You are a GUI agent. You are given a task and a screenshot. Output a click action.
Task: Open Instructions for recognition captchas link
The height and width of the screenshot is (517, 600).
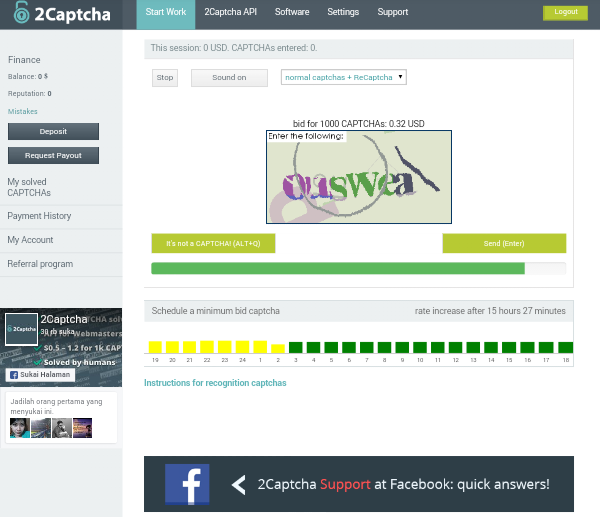click(215, 383)
